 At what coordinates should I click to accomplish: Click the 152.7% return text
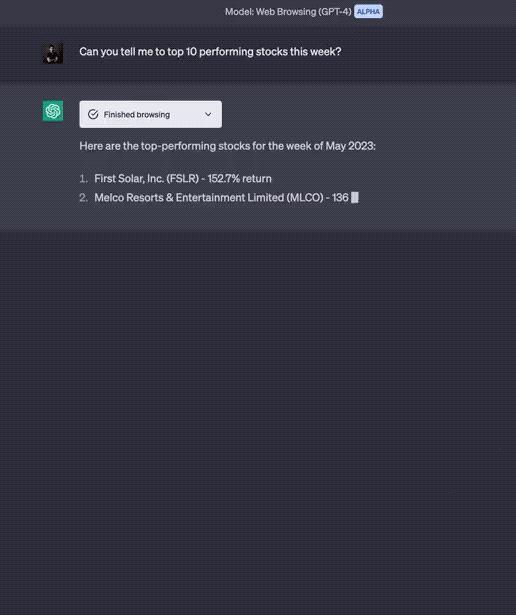[x=240, y=178]
